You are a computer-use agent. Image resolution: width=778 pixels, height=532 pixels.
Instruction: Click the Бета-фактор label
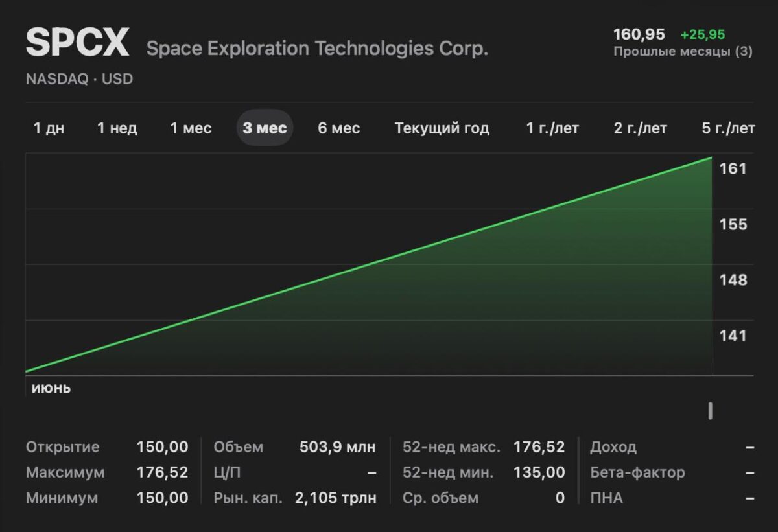coord(637,472)
